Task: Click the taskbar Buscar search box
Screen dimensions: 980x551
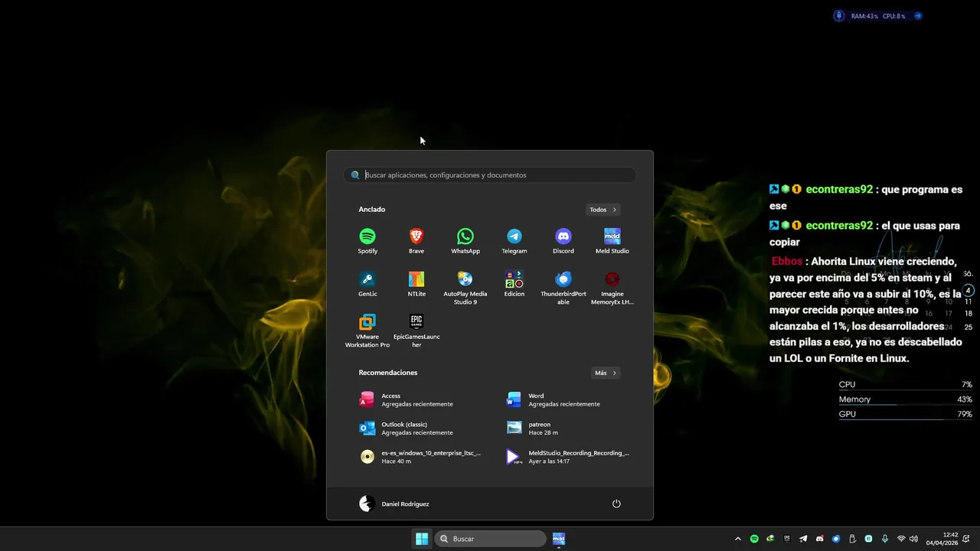Action: tap(490, 539)
